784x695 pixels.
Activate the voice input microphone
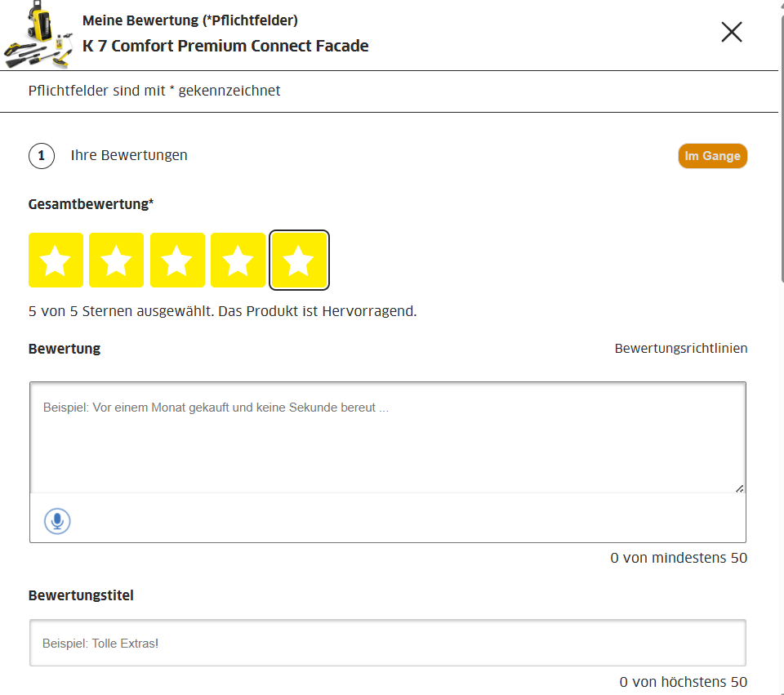point(56,520)
